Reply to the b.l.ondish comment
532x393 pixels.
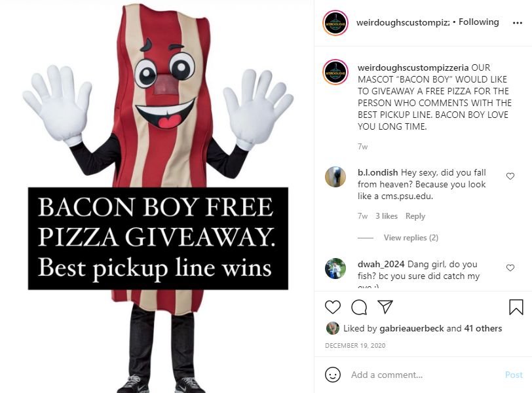coord(415,216)
